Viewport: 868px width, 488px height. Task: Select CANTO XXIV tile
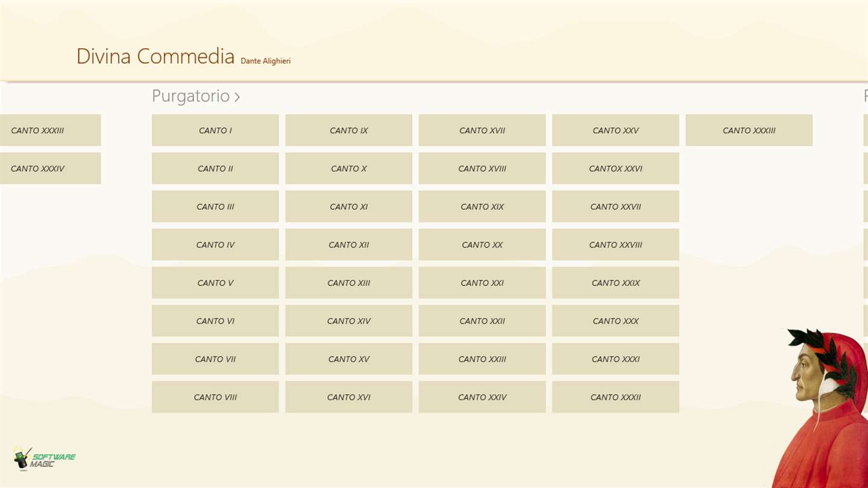482,397
